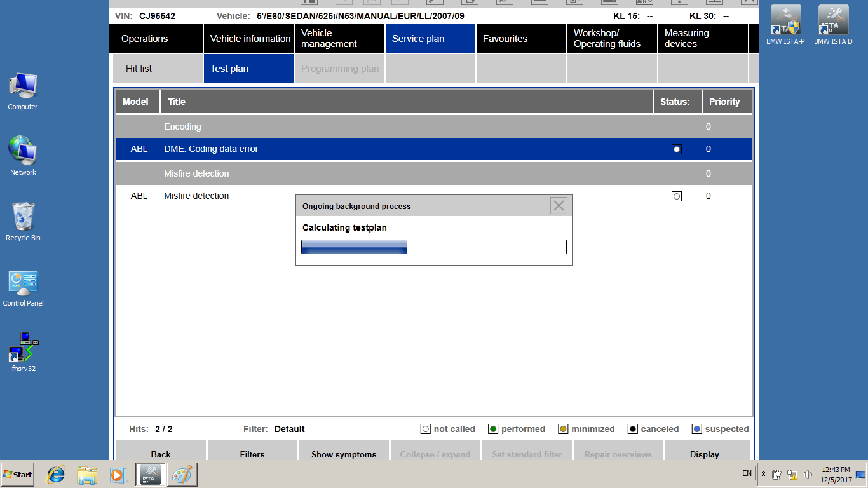
Task: Open the BMW ISTA-P desktop shortcut
Action: click(785, 24)
